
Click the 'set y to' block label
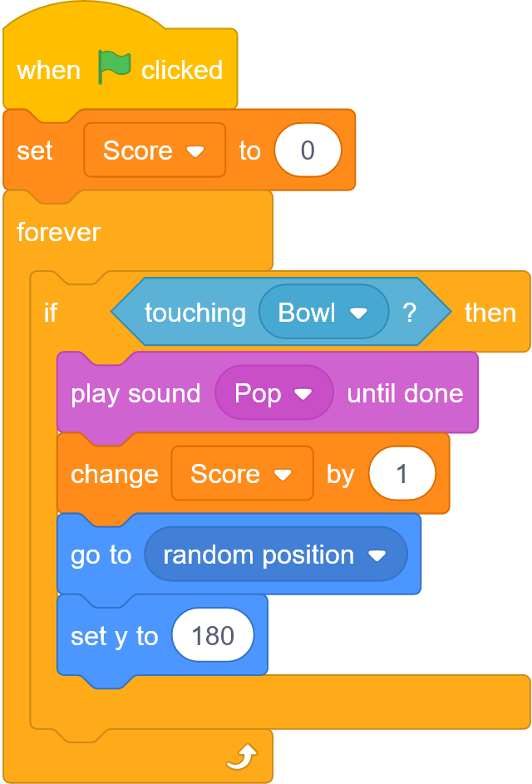coord(115,637)
